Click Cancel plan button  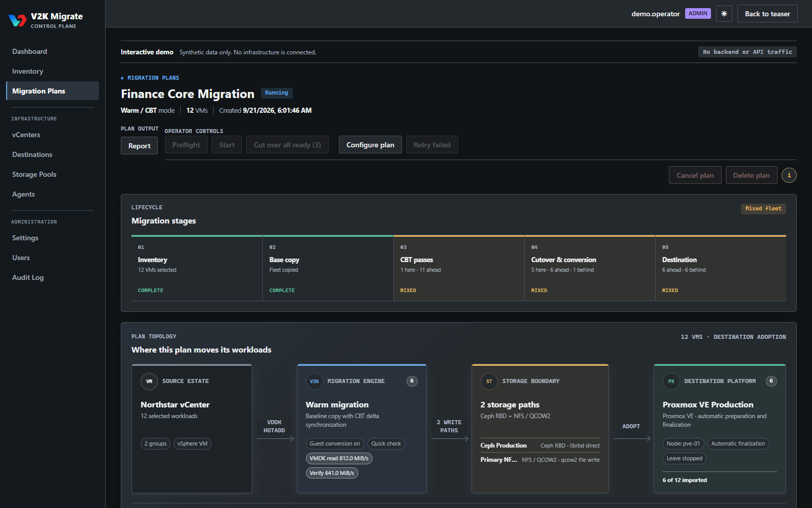coord(695,175)
